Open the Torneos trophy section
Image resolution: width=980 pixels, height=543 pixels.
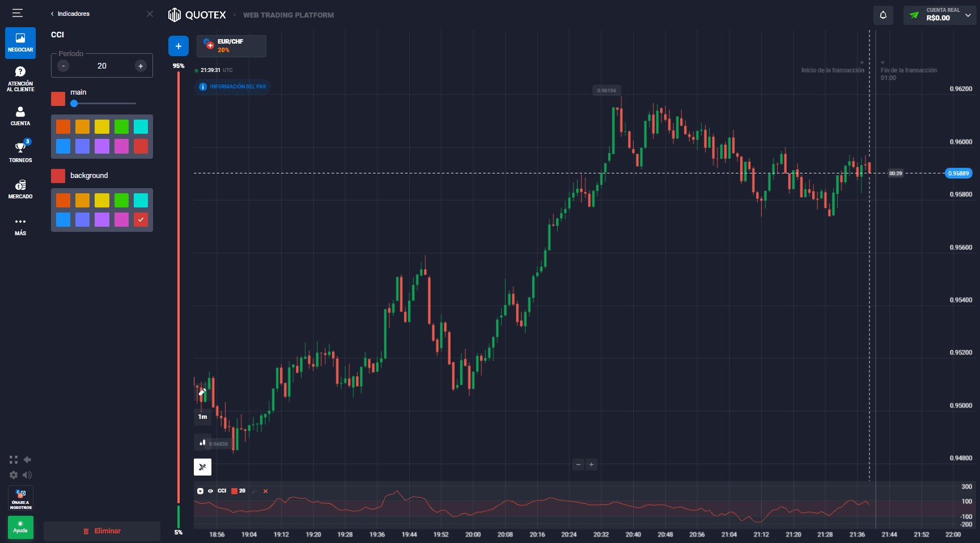20,151
